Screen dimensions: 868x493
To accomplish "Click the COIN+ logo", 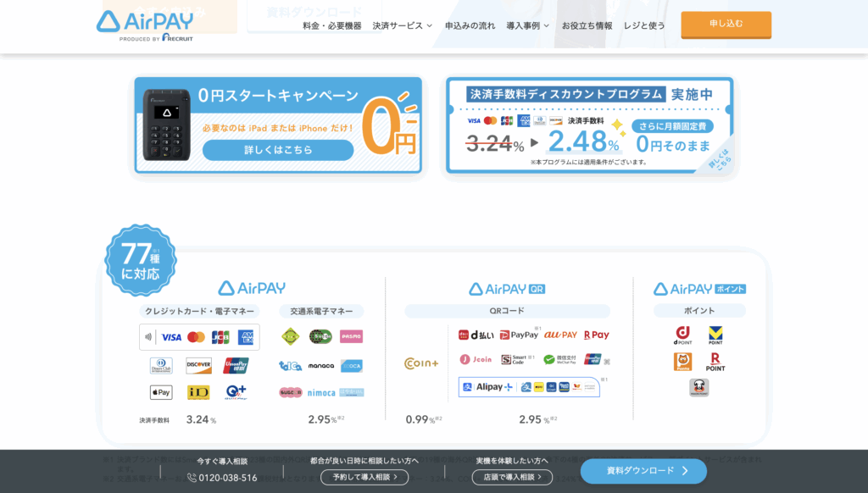I will point(421,363).
